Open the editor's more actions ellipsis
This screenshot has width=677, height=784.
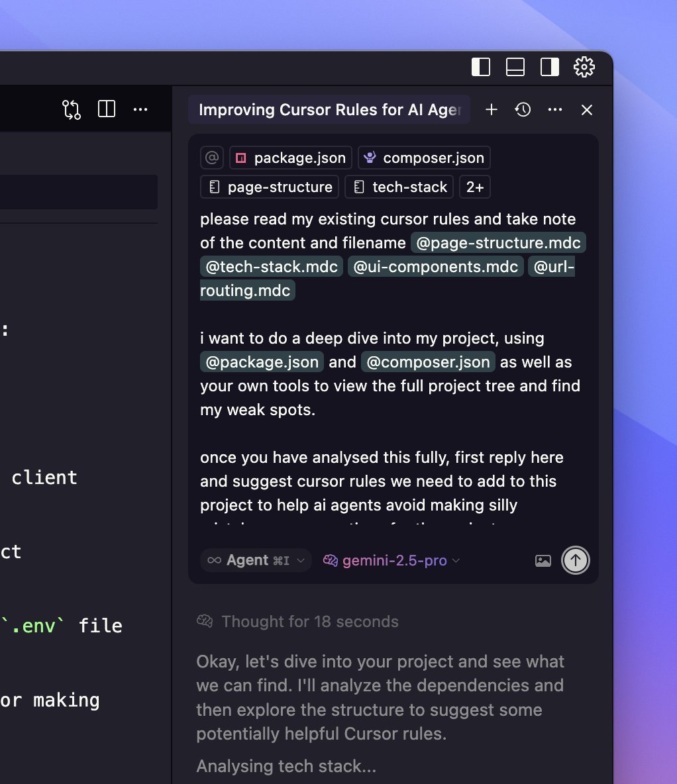[140, 109]
